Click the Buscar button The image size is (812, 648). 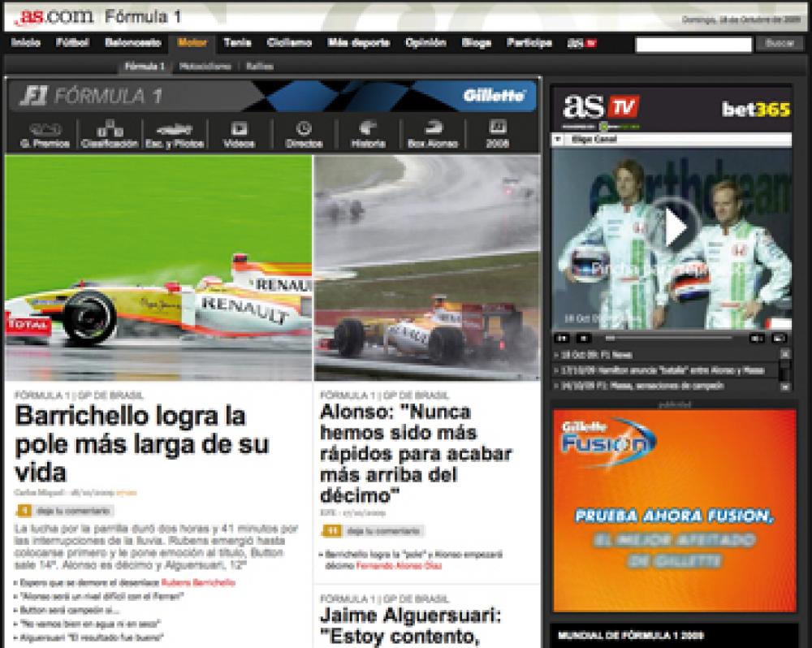pyautogui.click(x=780, y=44)
